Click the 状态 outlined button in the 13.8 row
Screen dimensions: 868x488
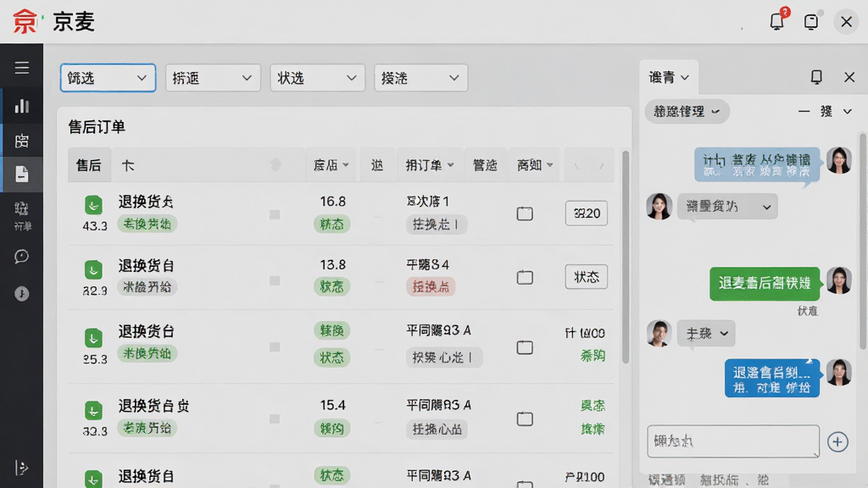point(587,277)
